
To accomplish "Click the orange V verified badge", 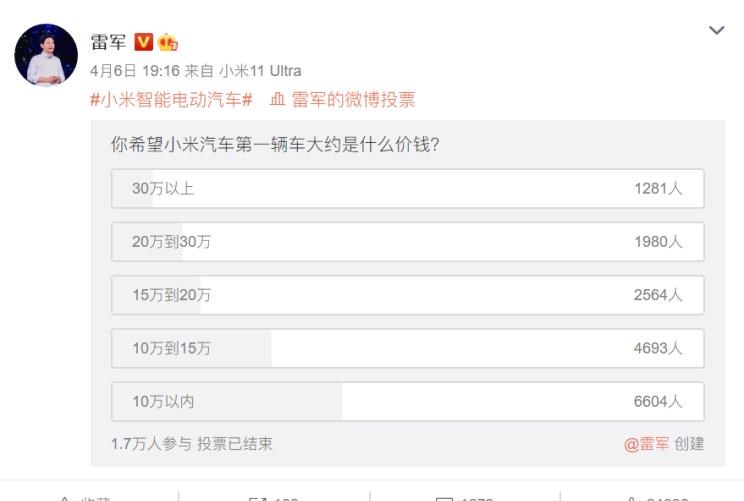I will point(144,42).
